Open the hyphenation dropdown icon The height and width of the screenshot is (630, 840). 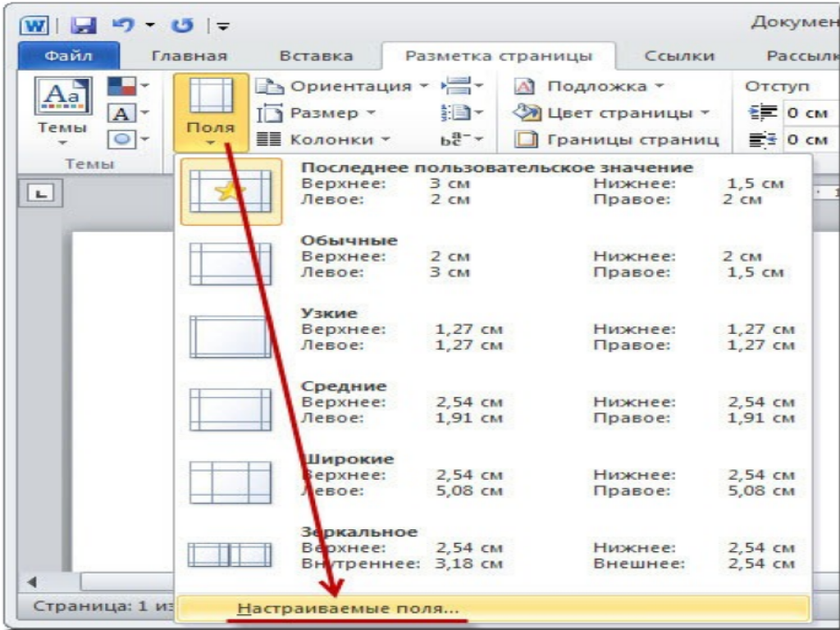pyautogui.click(x=462, y=139)
